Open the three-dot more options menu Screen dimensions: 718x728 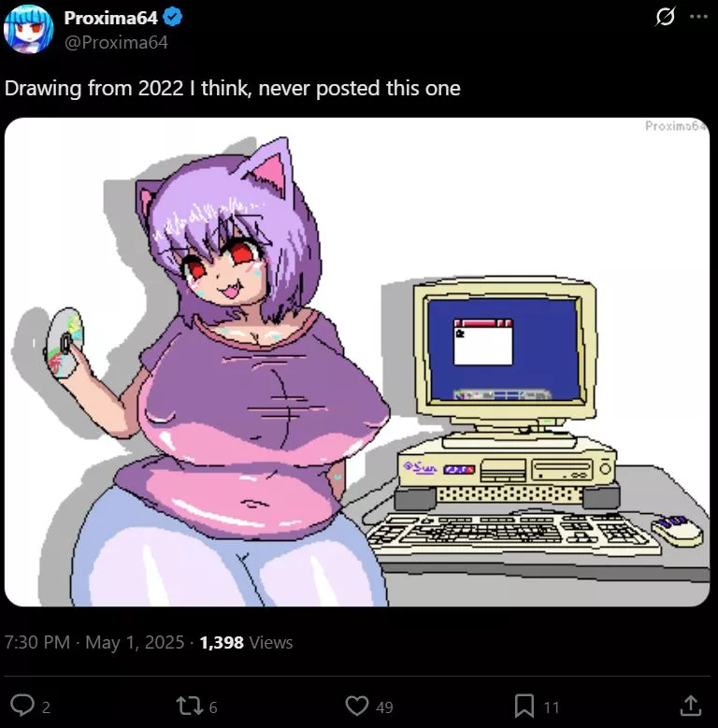[698, 17]
